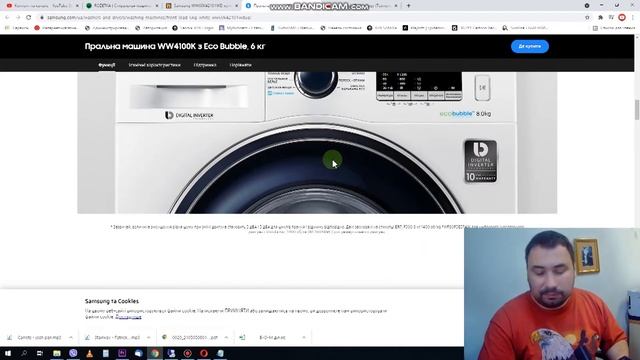Close the YouTube tab
The image size is (640, 360).
[x=77, y=6]
